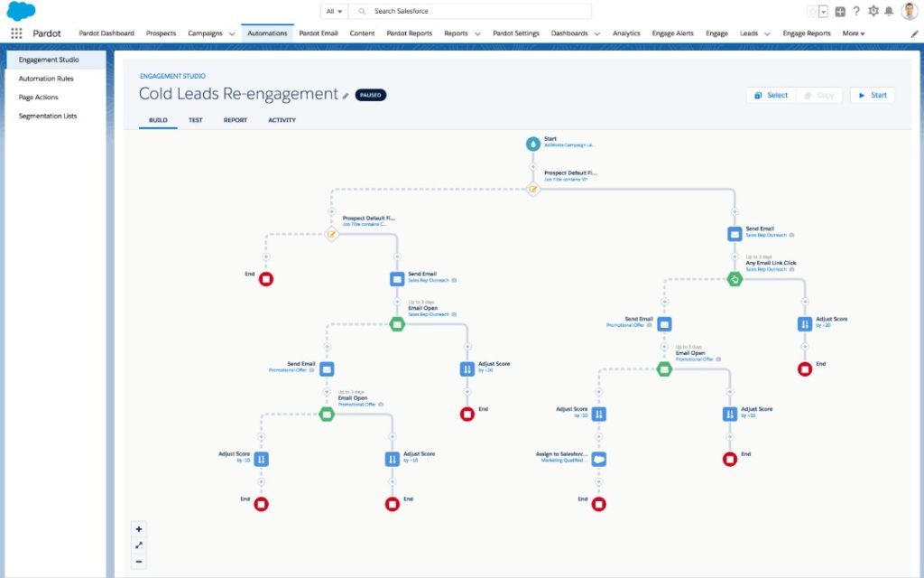Image resolution: width=924 pixels, height=578 pixels.
Task: Open the favorites list dropdown arrow
Action: pos(823,11)
